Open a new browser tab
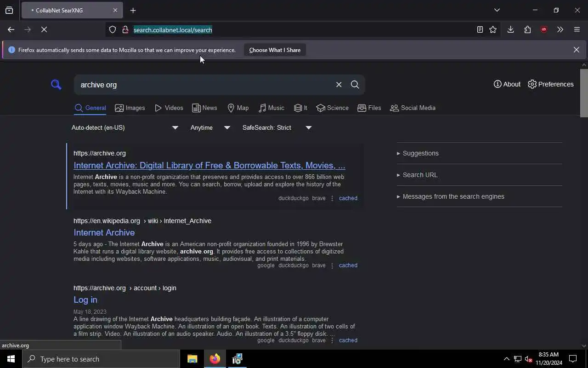The image size is (588, 368). 133,10
